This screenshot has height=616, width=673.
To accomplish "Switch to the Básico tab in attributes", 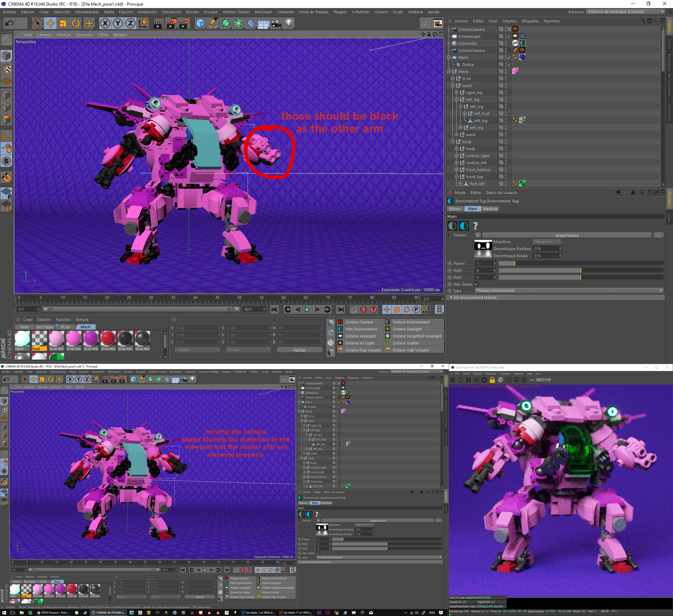I will 455,209.
